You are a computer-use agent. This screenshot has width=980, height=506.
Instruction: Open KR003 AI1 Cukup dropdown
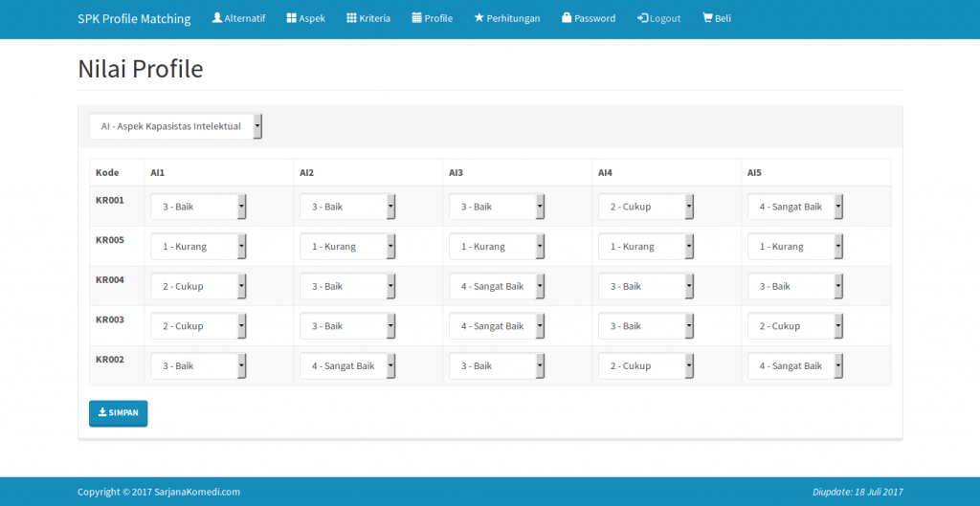click(198, 326)
